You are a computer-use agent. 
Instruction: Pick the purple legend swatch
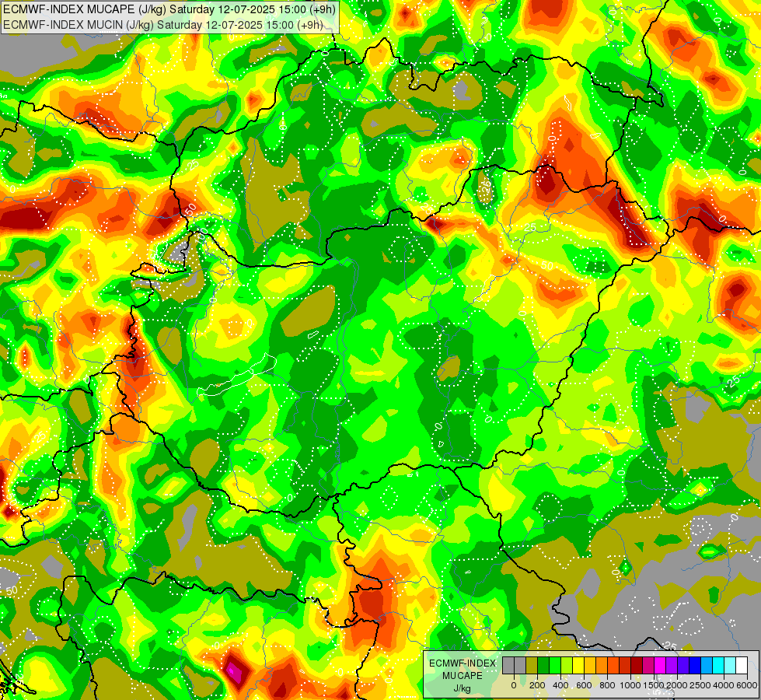(x=672, y=666)
